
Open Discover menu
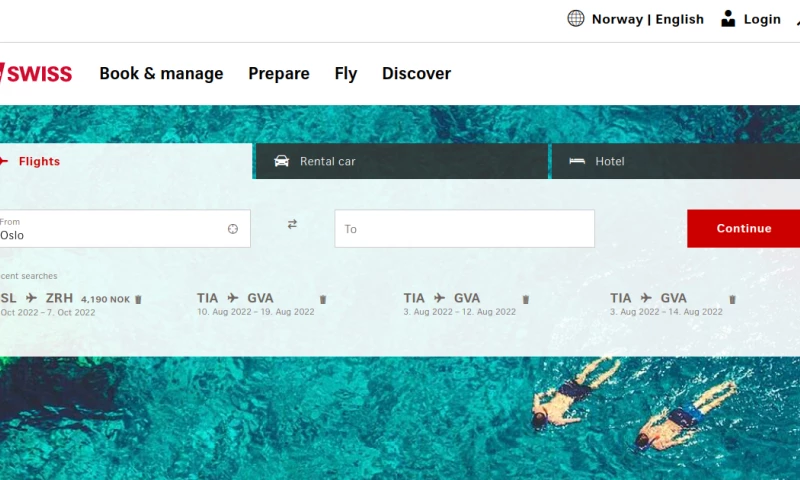(416, 73)
